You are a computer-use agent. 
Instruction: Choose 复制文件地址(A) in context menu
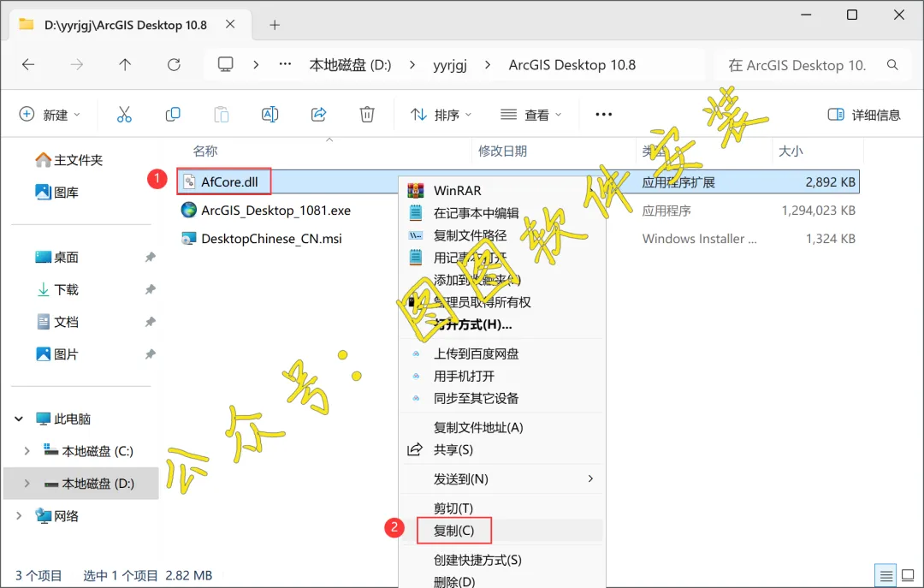click(478, 428)
